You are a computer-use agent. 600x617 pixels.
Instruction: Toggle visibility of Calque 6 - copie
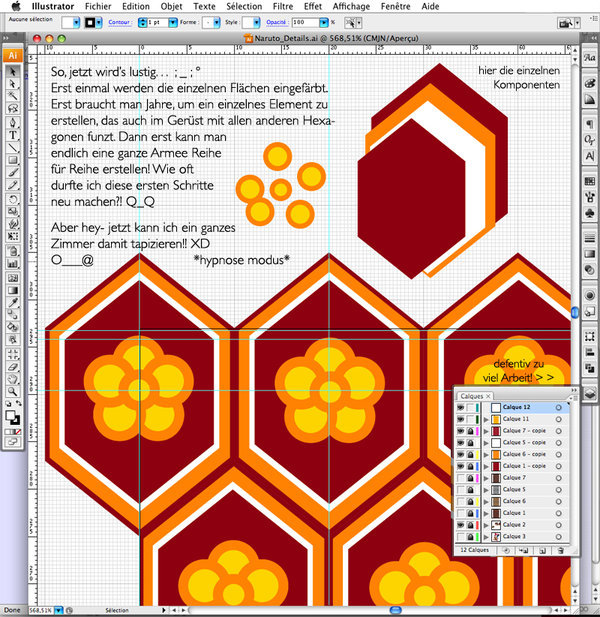(x=460, y=454)
